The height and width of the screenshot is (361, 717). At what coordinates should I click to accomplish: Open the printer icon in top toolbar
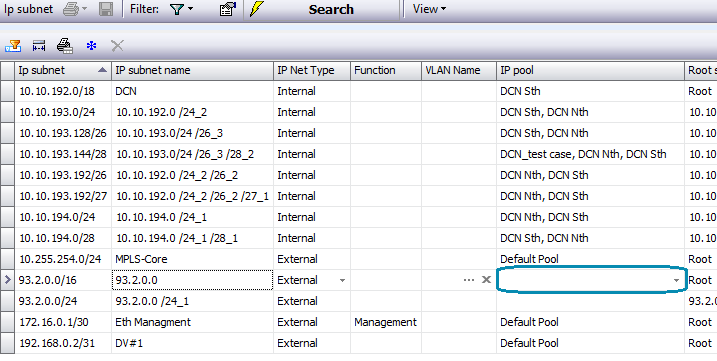[71, 9]
